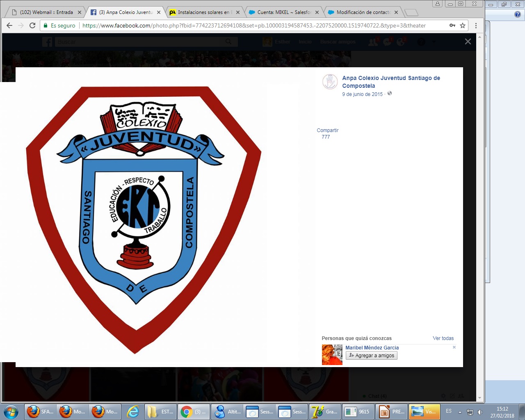525x420 pixels.
Task: Open the dimmed messages icon
Action: 388,42
